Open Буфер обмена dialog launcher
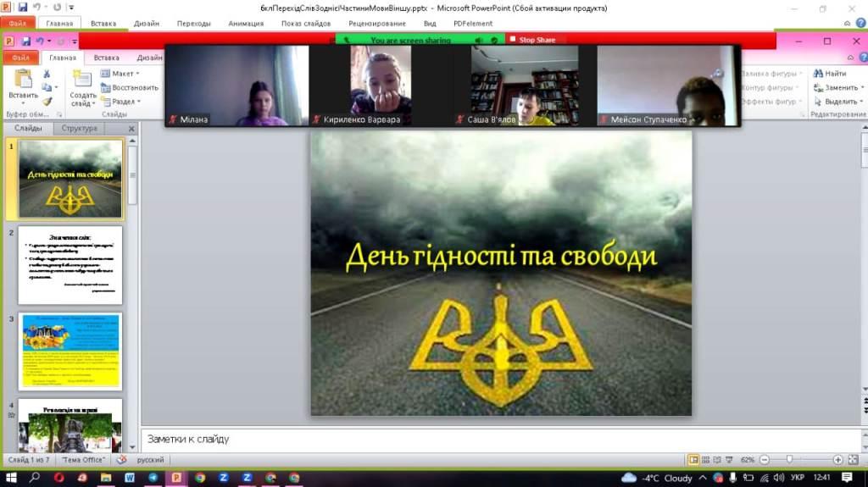 (x=59, y=114)
